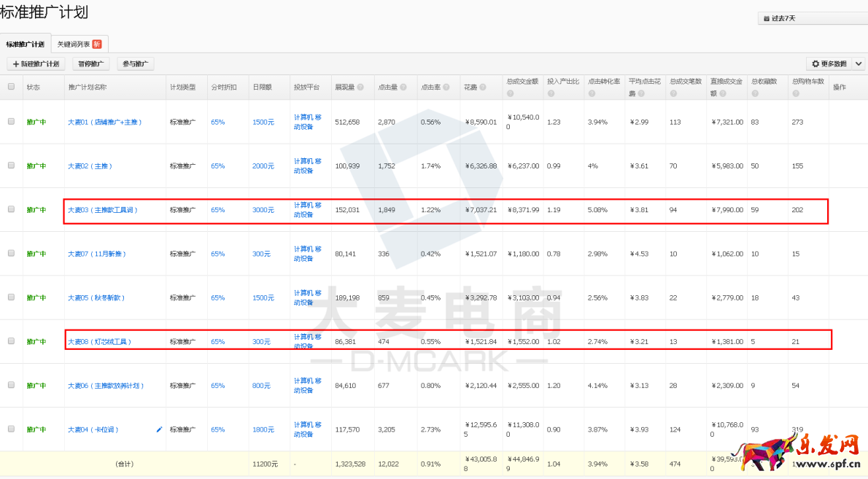Switch to the 关键词列表 tab
868x479 pixels.
point(80,44)
